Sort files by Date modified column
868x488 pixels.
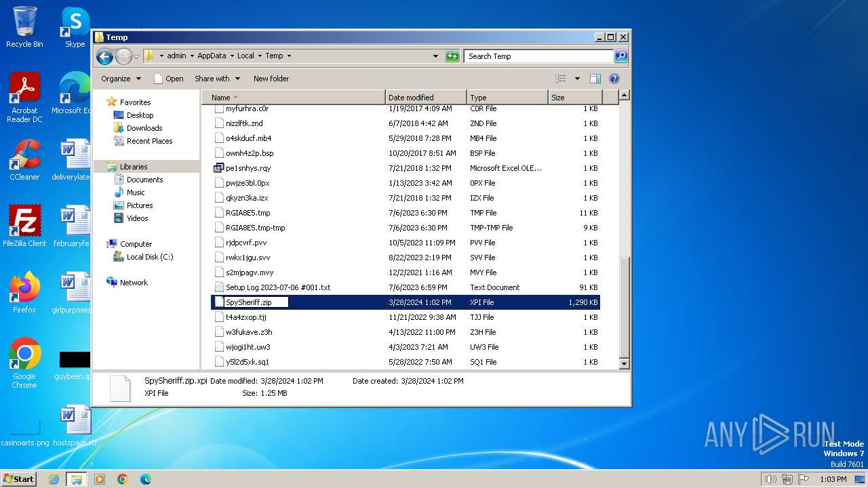[x=426, y=98]
